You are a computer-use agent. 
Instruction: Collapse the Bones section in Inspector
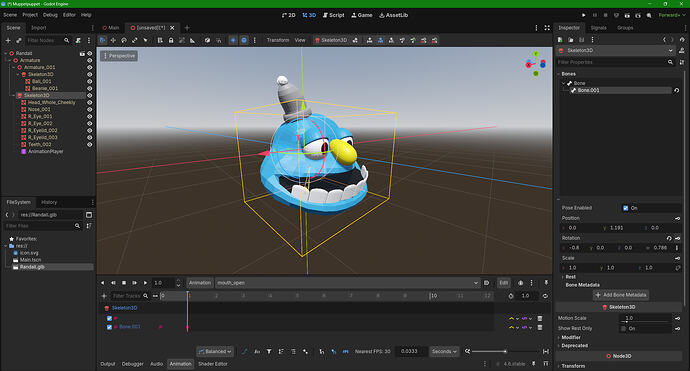click(x=568, y=74)
